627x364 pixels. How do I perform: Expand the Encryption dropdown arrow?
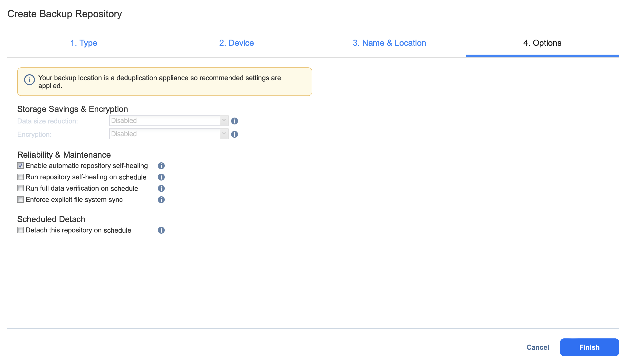224,134
